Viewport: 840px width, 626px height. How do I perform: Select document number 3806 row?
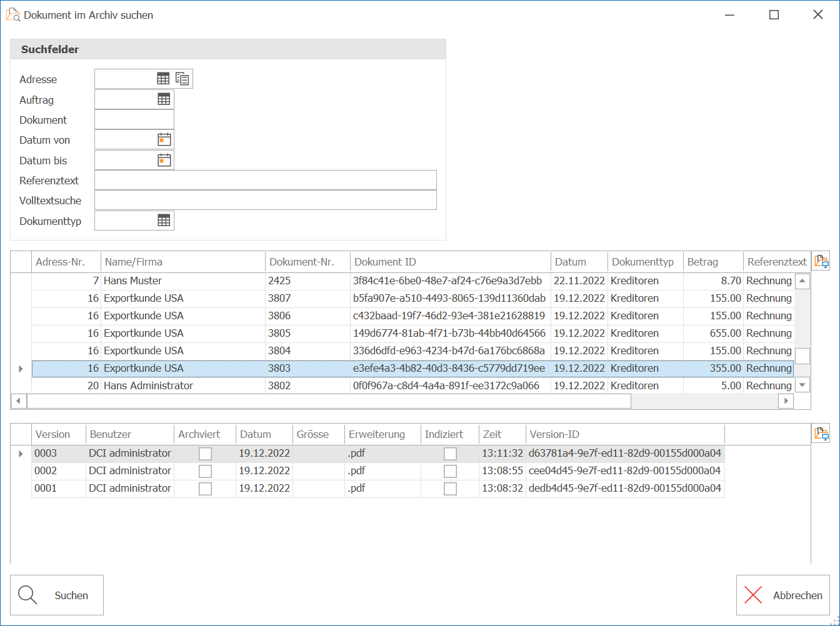(x=412, y=316)
